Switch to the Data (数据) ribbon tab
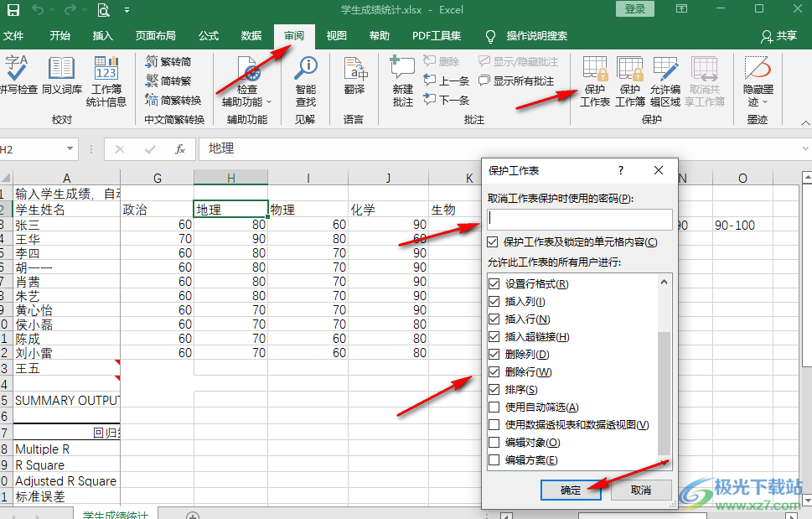 (251, 36)
